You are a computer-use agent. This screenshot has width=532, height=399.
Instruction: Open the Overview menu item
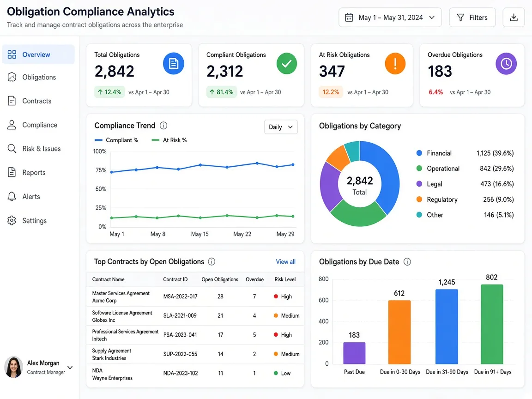point(38,54)
